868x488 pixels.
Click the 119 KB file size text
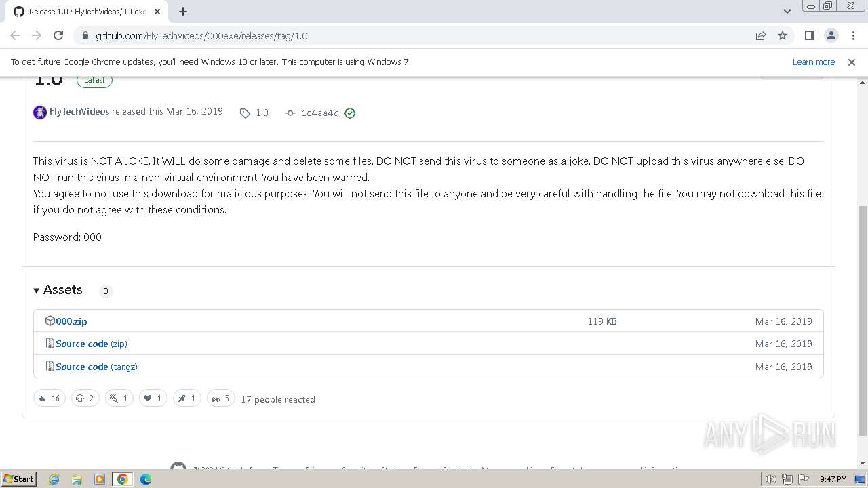coord(602,321)
